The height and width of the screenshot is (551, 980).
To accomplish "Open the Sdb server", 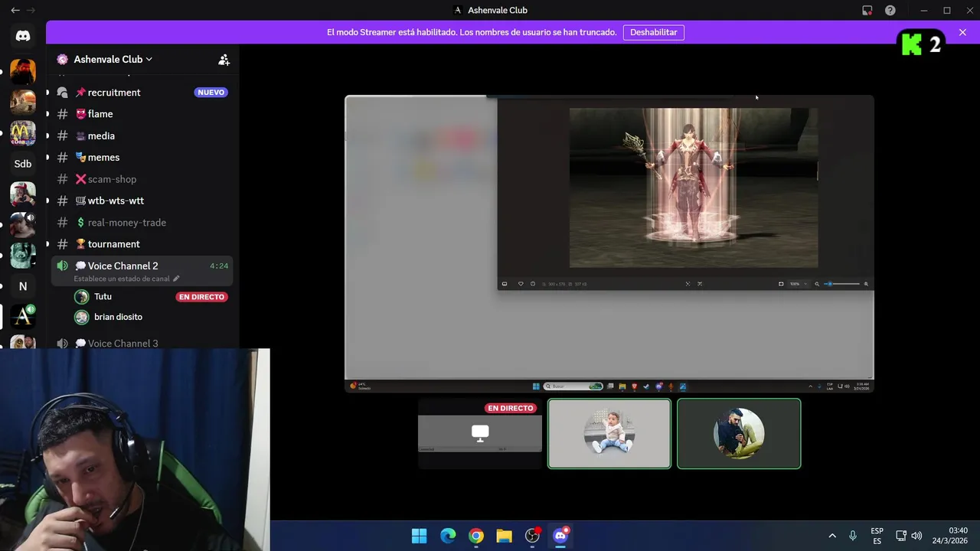I will click(23, 164).
